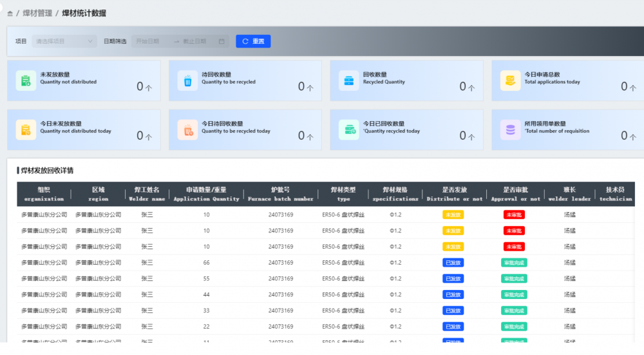Viewport: 644px width, 355px height.
Task: Click the 今日申请总数 yellow icon
Action: [x=510, y=81]
